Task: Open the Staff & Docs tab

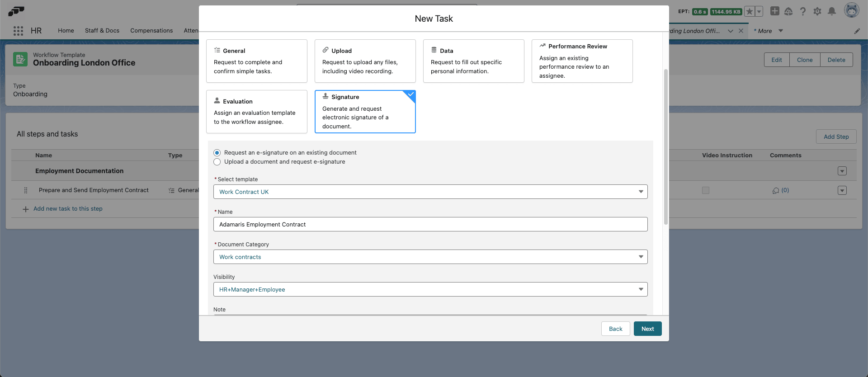Action: (102, 31)
